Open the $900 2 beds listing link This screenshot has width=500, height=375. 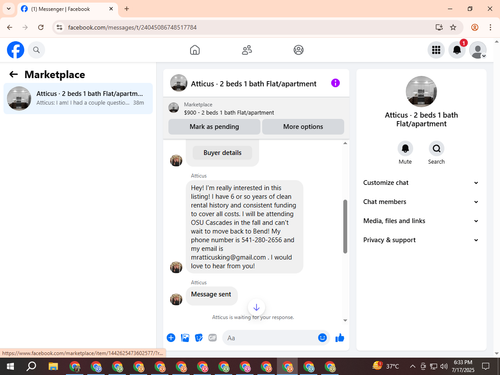point(229,113)
